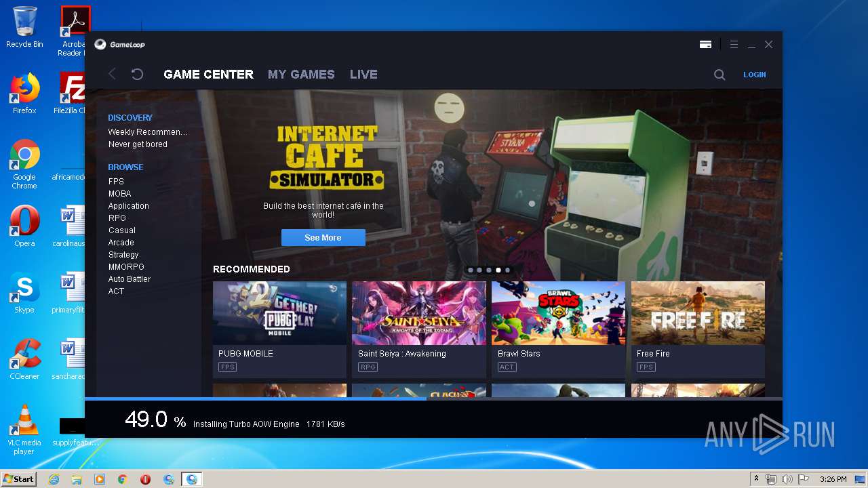The height and width of the screenshot is (488, 868).
Task: Select the first banner carousel dot
Action: pyautogui.click(x=470, y=270)
